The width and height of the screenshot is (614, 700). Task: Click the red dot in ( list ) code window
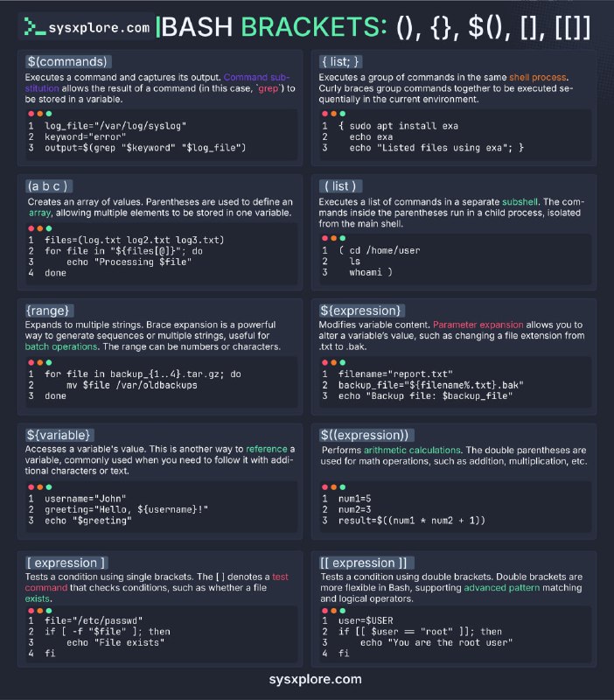[x=325, y=238]
